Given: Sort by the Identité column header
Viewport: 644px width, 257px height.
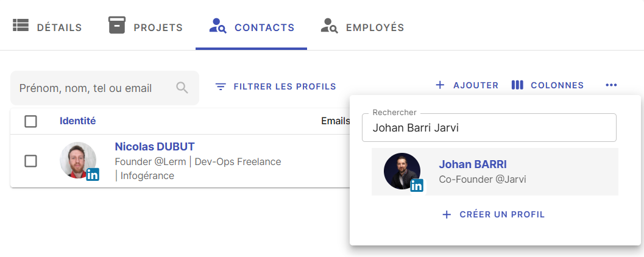Looking at the screenshot, I should click(77, 121).
